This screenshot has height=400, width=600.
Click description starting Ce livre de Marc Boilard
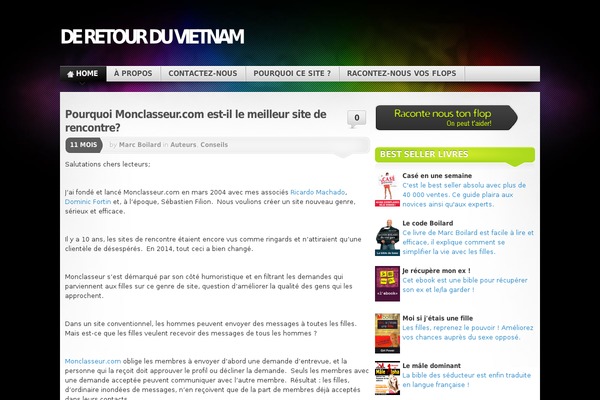pos(468,242)
